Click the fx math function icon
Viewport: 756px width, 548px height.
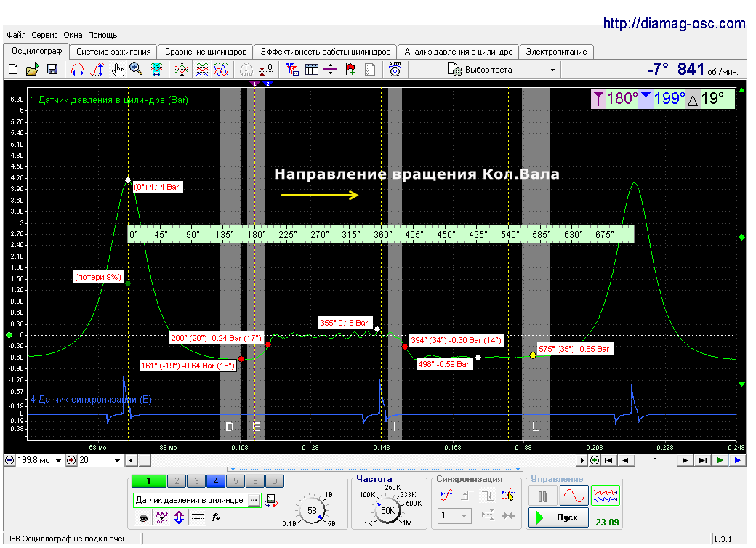[x=216, y=518]
